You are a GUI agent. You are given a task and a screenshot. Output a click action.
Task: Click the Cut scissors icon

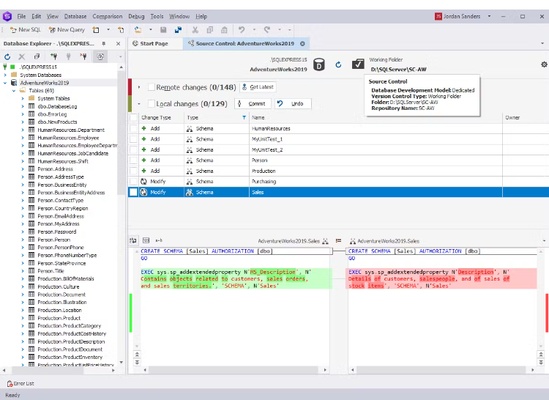(x=195, y=30)
